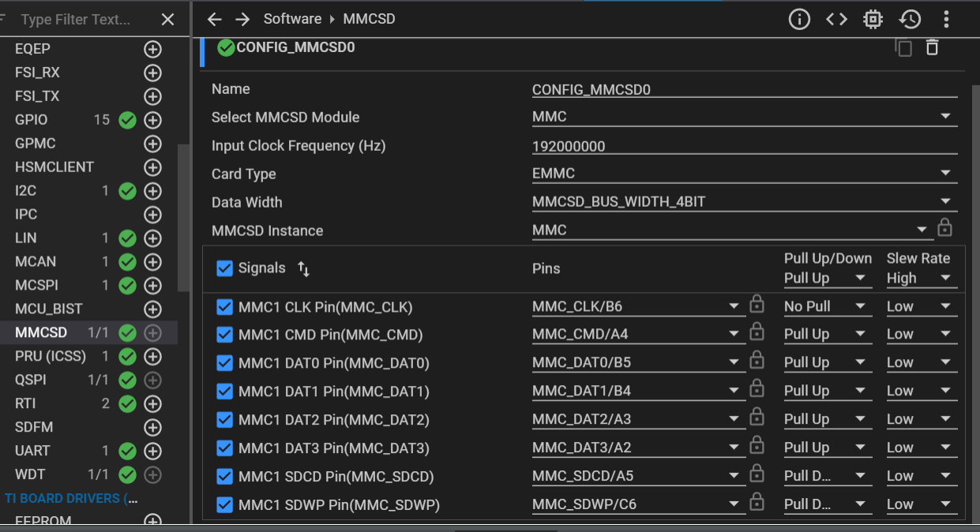Toggle the MMC1 SDWP Pin checkbox
Viewport: 980px width, 532px height.
tap(225, 504)
